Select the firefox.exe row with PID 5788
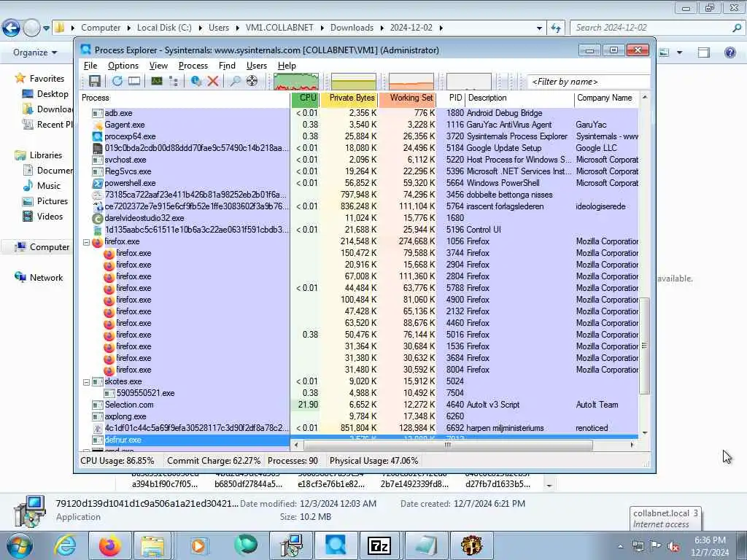 click(x=359, y=288)
